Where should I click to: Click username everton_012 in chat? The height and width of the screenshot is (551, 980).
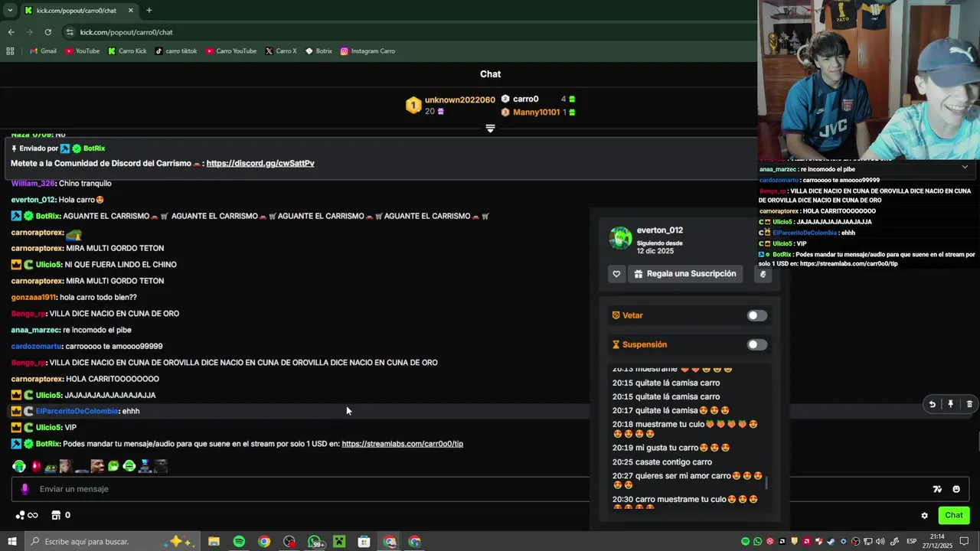(33, 200)
